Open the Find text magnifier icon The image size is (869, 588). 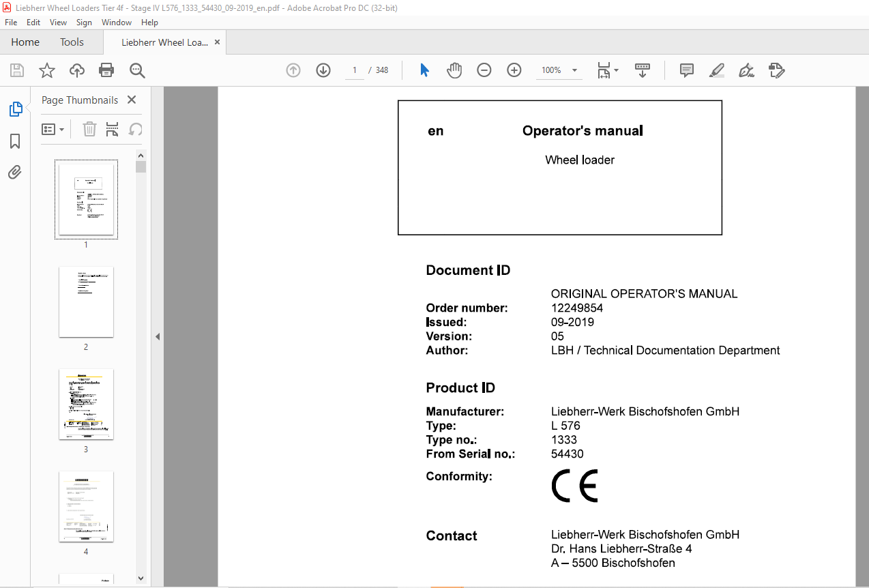point(138,70)
